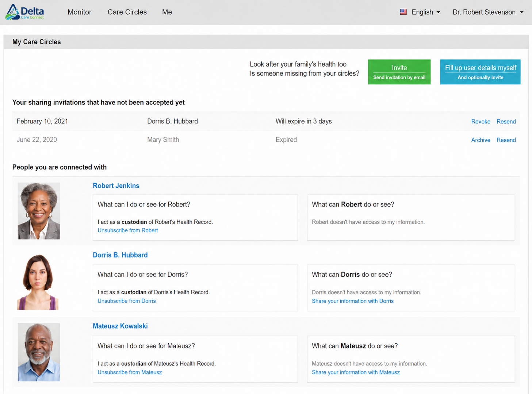Click the US flag language icon
Screen dimensions: 532x394
(403, 12)
